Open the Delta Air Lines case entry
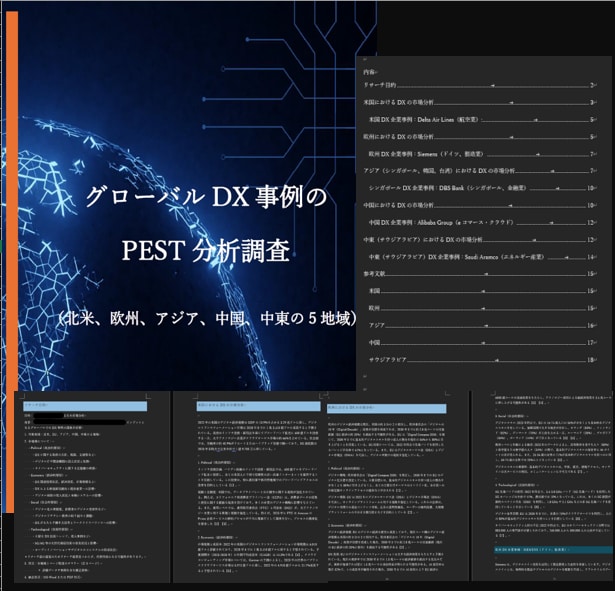The width and height of the screenshot is (615, 591). point(482,120)
